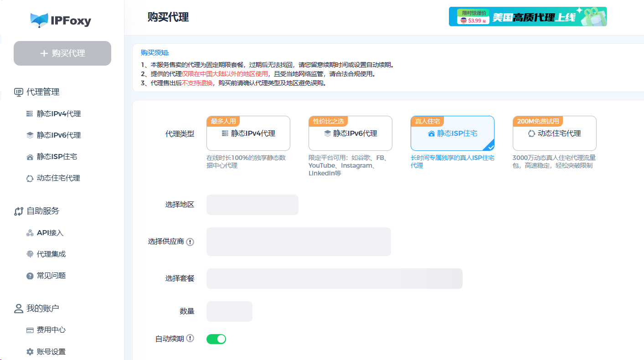Click the 我的账户 person icon
The width and height of the screenshot is (644, 360).
19,309
